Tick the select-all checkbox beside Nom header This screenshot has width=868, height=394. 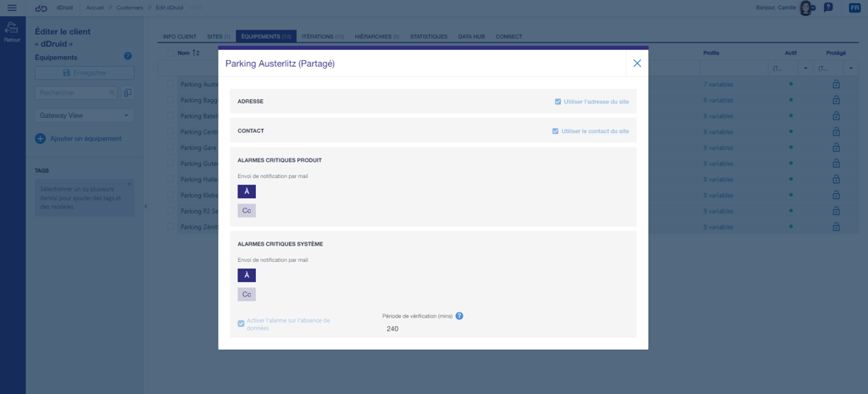(x=170, y=53)
